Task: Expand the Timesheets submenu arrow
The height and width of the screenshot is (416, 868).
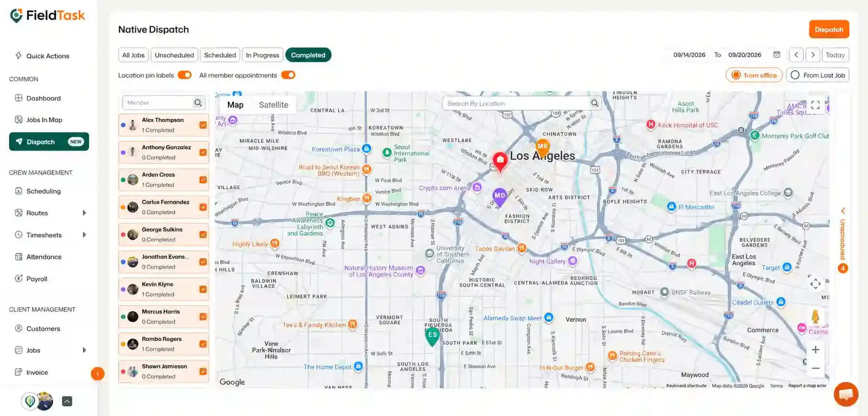Action: (x=84, y=235)
